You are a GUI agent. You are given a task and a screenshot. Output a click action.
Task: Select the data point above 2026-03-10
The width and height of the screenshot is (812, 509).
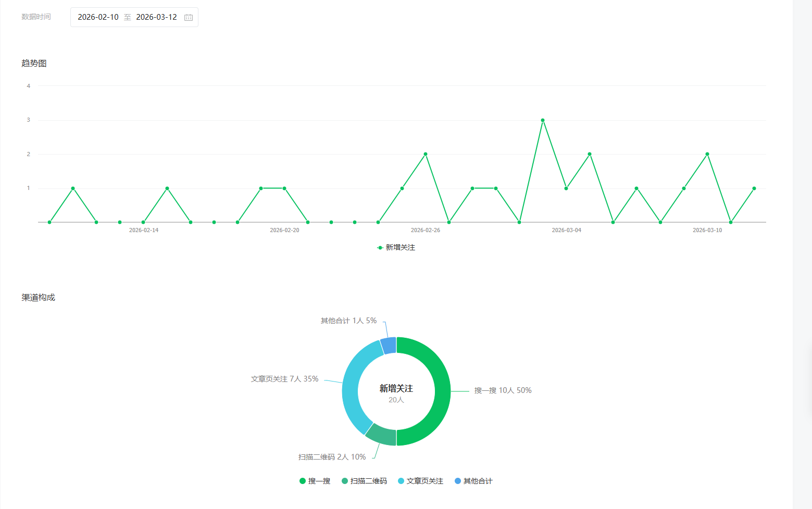coord(707,154)
